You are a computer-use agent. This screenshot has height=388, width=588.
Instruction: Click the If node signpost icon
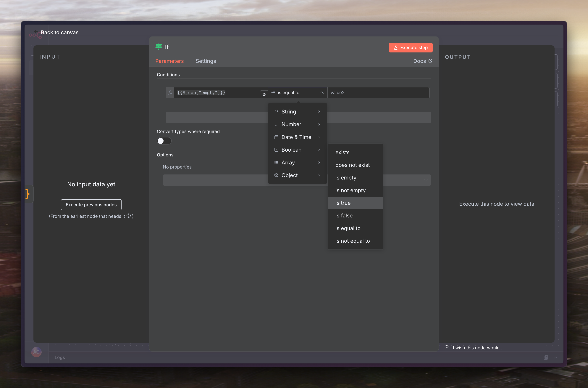[159, 47]
